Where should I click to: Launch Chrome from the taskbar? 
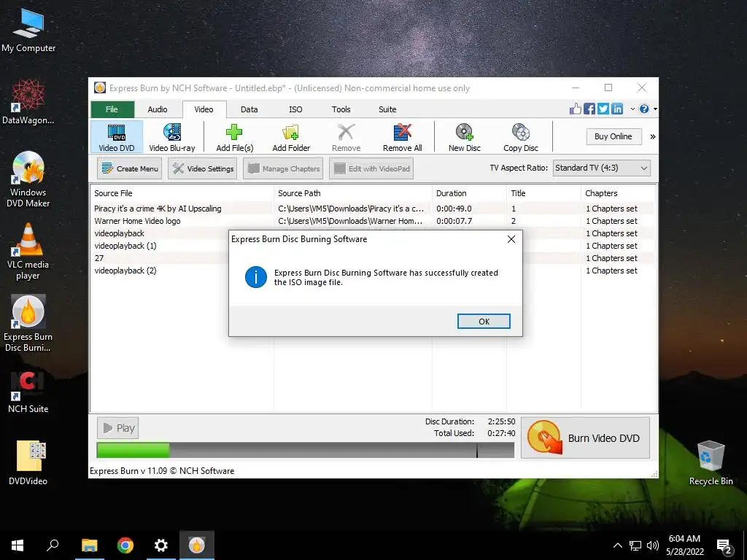coord(125,545)
